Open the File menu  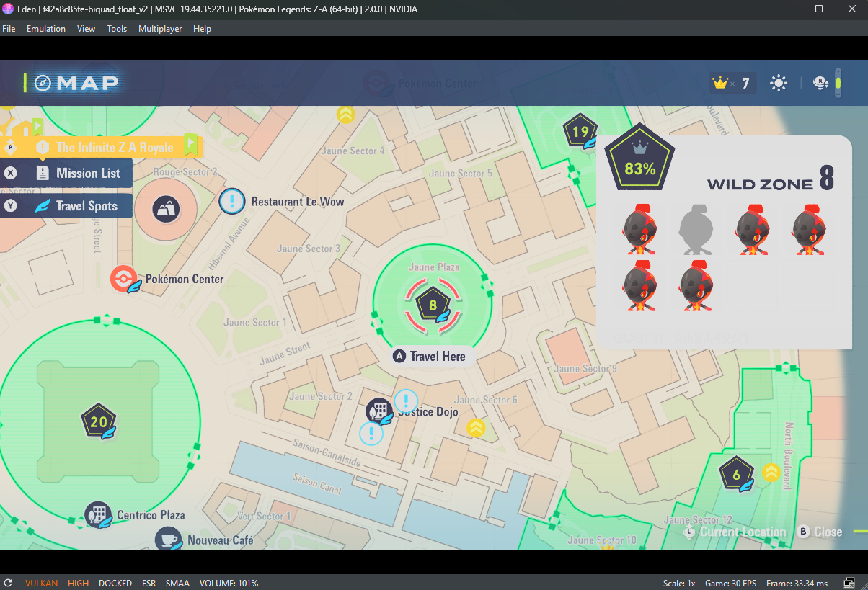[x=9, y=29]
